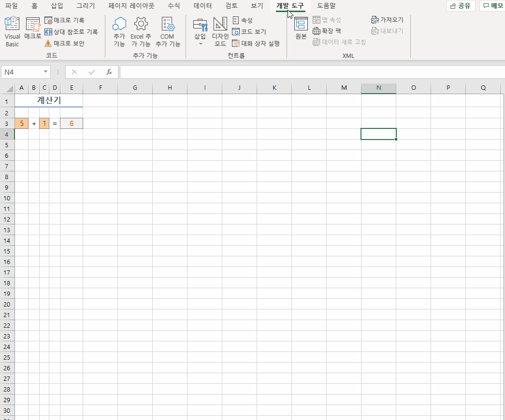
Task: Expand the 삽입 controls dropdown
Action: coord(200,32)
